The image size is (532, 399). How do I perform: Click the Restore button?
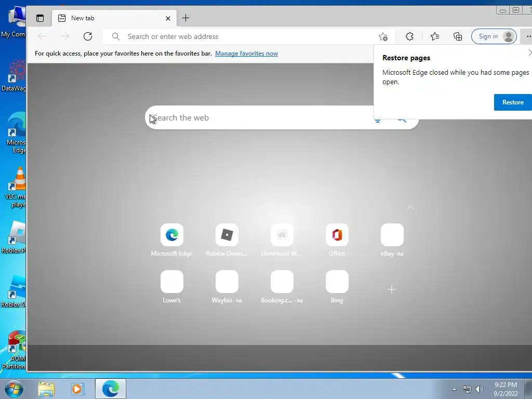click(x=513, y=102)
